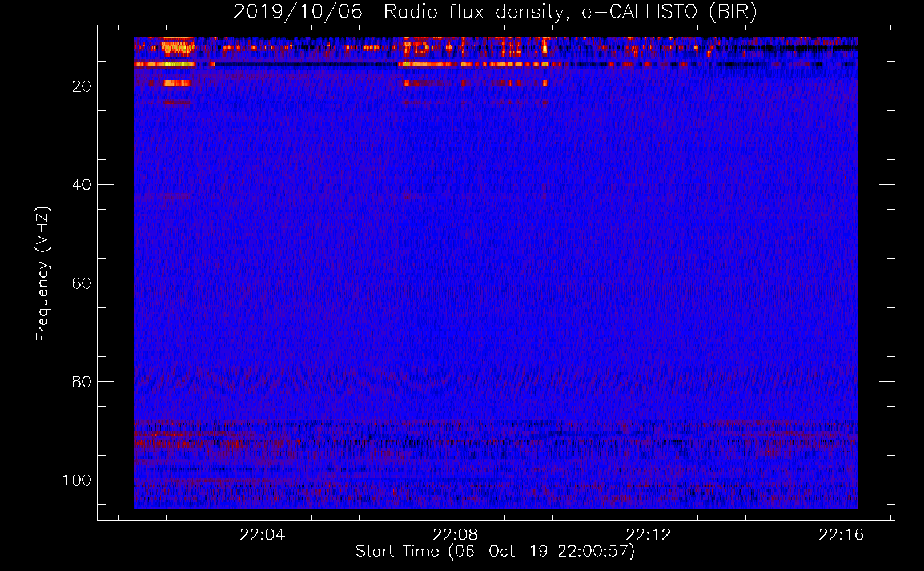Click the plot title "2019/10/06 Radio flux density, e-CALLISTO (BIR)"

point(495,12)
